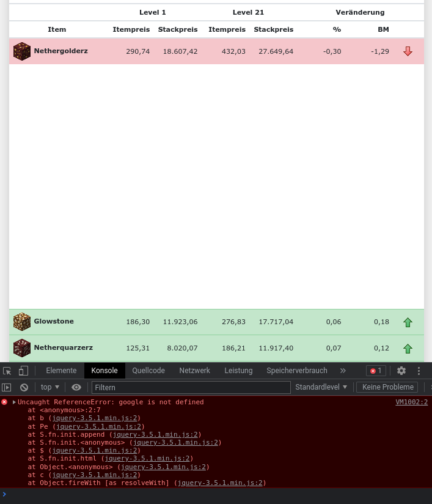Show console sidebar panel icon
Screen dimensions: 432x504
7,387
